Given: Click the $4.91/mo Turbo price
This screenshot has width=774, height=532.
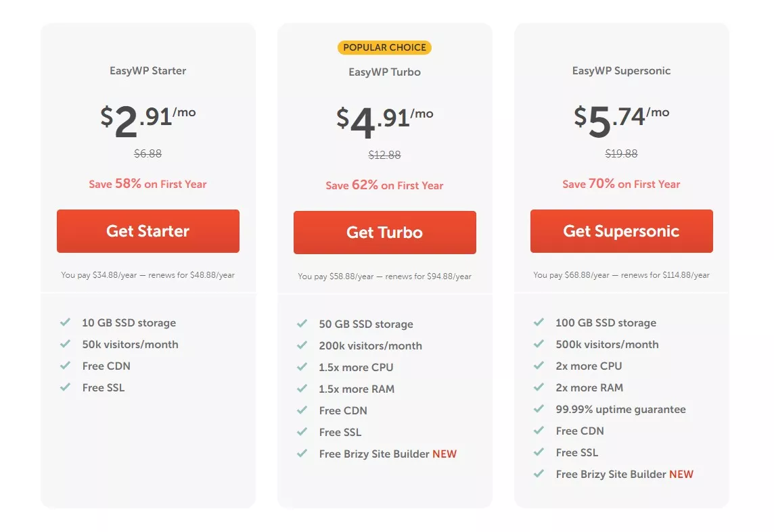Looking at the screenshot, I should tap(384, 122).
